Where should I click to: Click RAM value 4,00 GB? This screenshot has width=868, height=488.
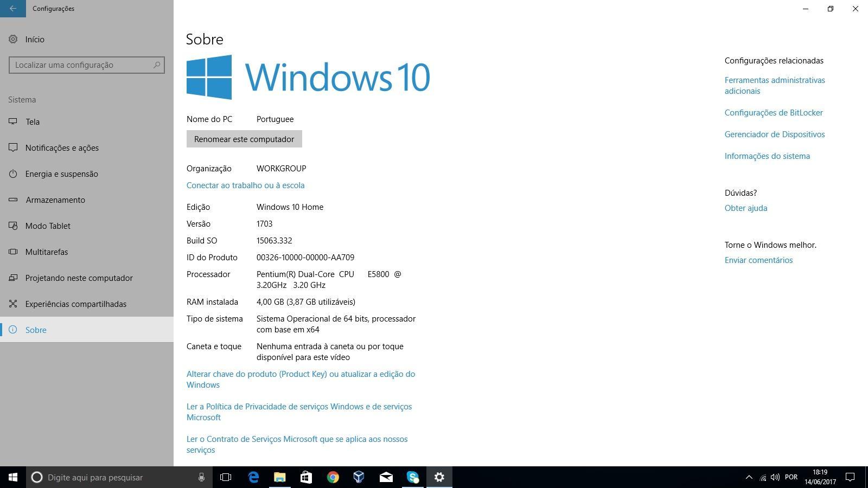306,302
